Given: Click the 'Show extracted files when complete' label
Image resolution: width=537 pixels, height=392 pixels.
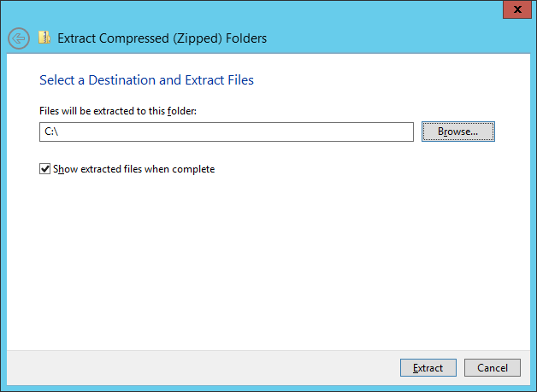Looking at the screenshot, I should [x=134, y=169].
